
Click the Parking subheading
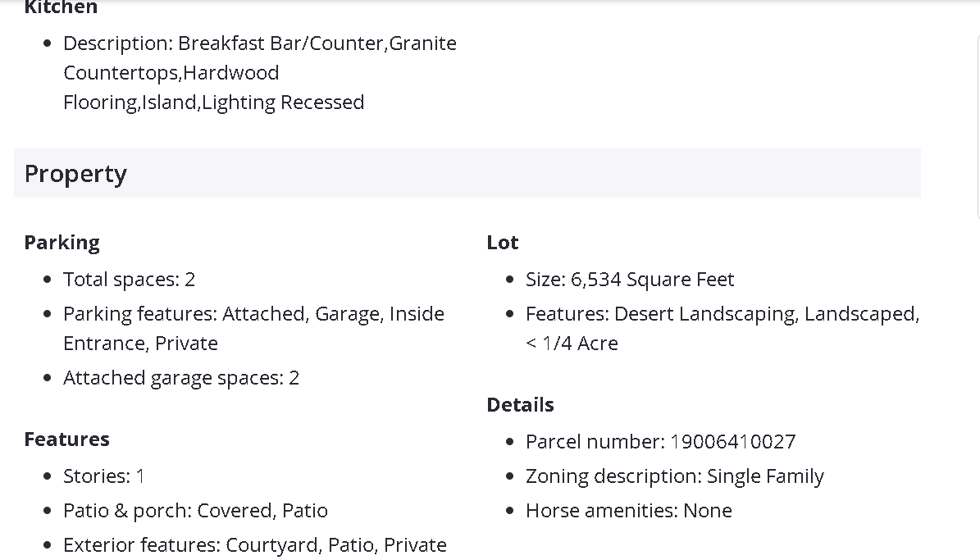point(62,243)
